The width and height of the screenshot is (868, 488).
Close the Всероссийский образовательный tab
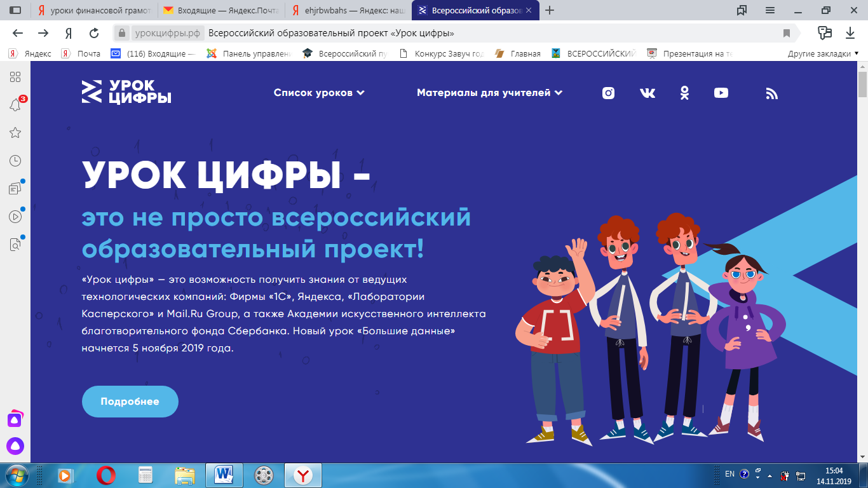click(529, 11)
